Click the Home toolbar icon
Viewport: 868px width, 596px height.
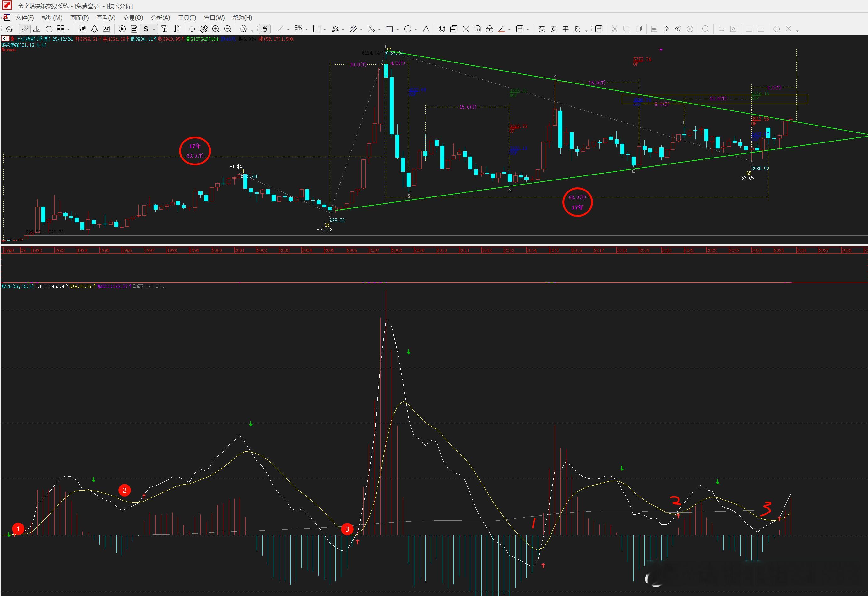tap(9, 29)
